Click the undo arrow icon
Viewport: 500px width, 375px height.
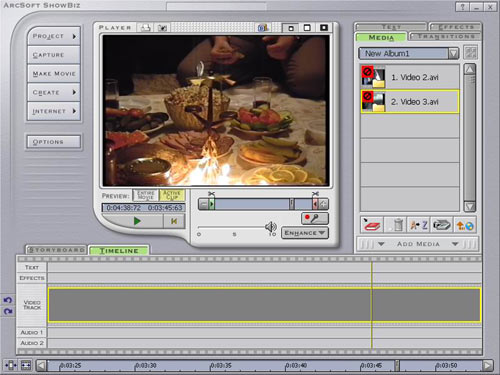8,300
